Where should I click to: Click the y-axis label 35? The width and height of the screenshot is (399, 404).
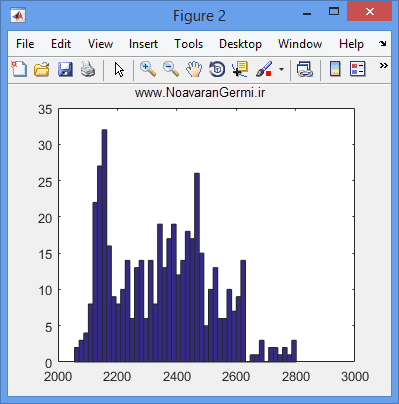tap(45, 109)
